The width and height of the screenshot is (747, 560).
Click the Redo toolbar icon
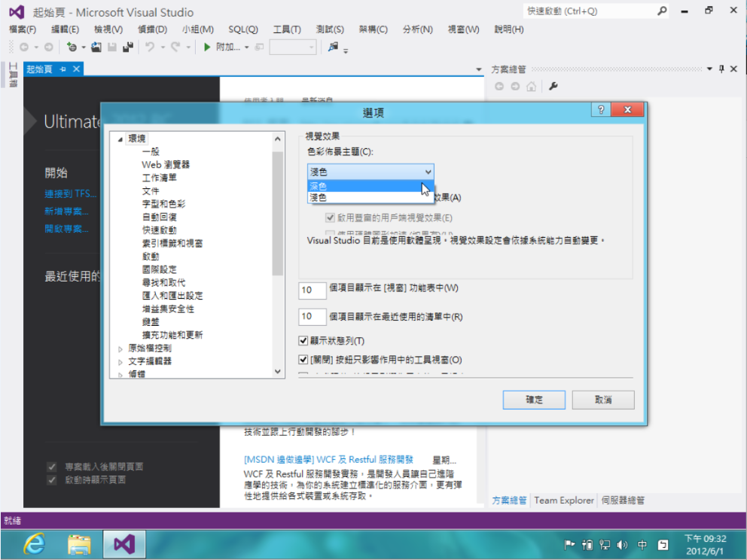[175, 47]
